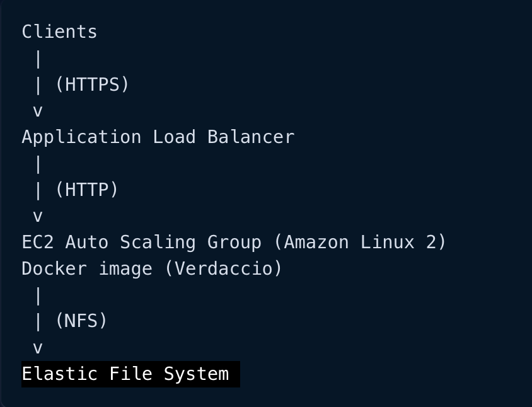This screenshot has height=407, width=532.
Task: Click the word Clients
Action: click(x=59, y=32)
